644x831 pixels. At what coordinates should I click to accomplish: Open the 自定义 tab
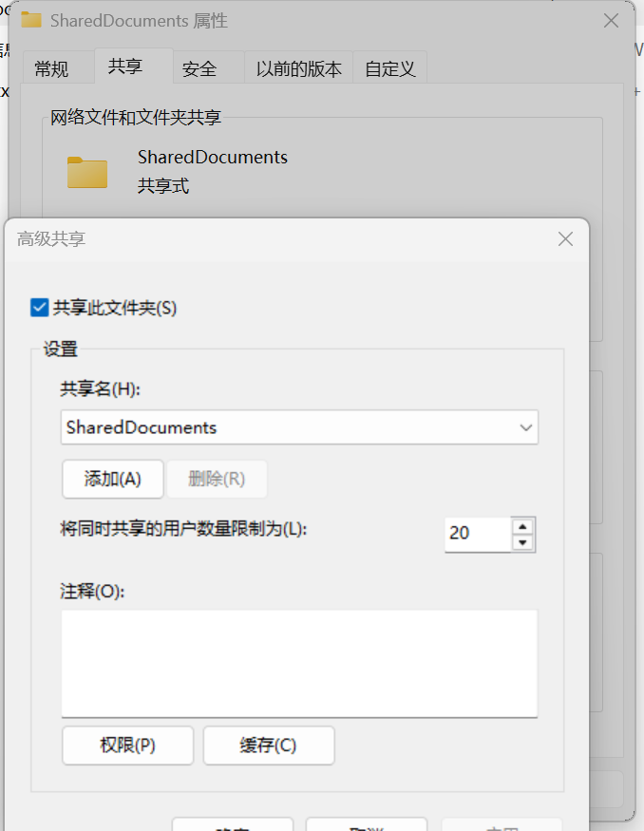390,68
